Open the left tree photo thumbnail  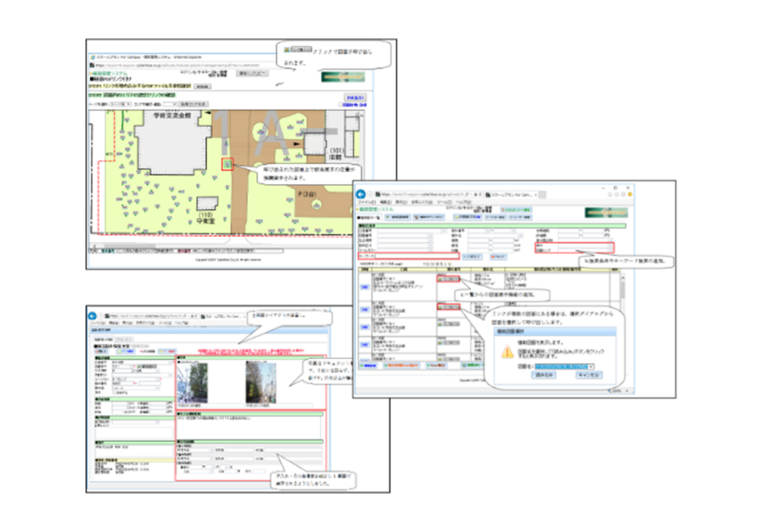point(193,384)
